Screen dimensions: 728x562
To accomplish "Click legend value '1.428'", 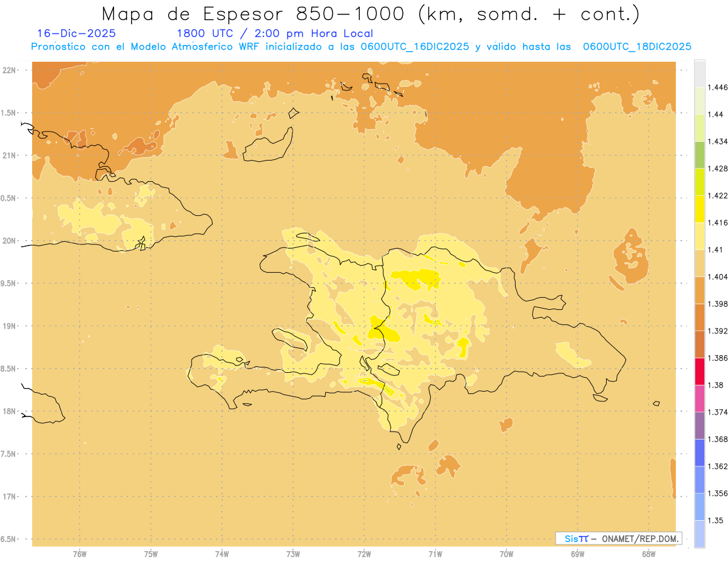I will 718,169.
